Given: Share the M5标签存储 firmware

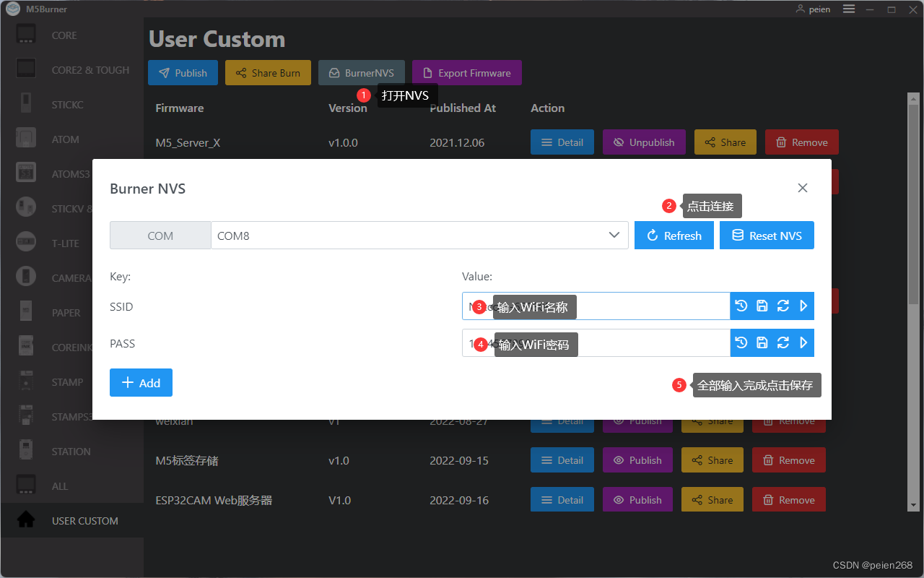Looking at the screenshot, I should pyautogui.click(x=712, y=460).
